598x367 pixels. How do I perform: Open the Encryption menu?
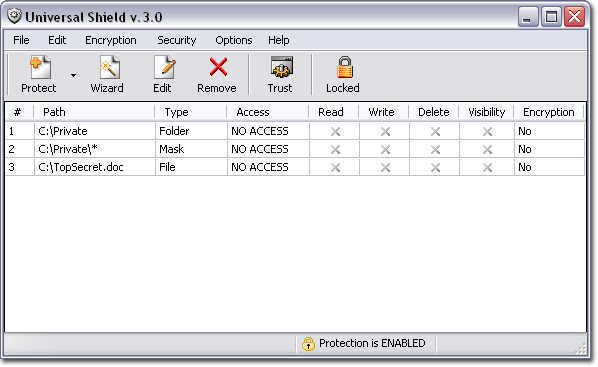111,40
